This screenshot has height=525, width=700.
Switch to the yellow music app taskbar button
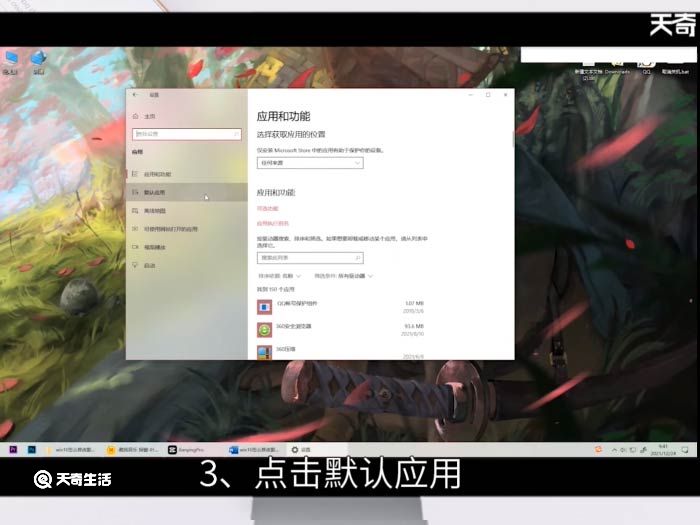[x=133, y=450]
